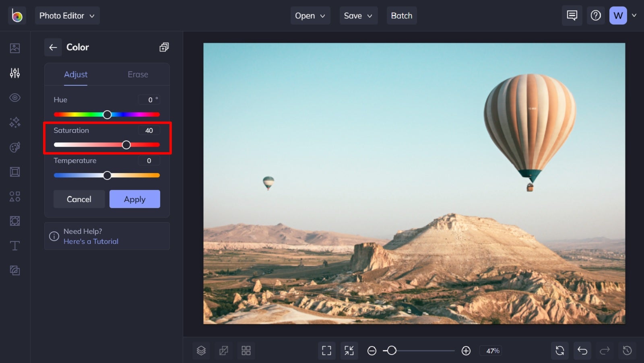Select the Adjust tab in Color panel
Viewport: 644px width, 363px height.
pos(76,74)
